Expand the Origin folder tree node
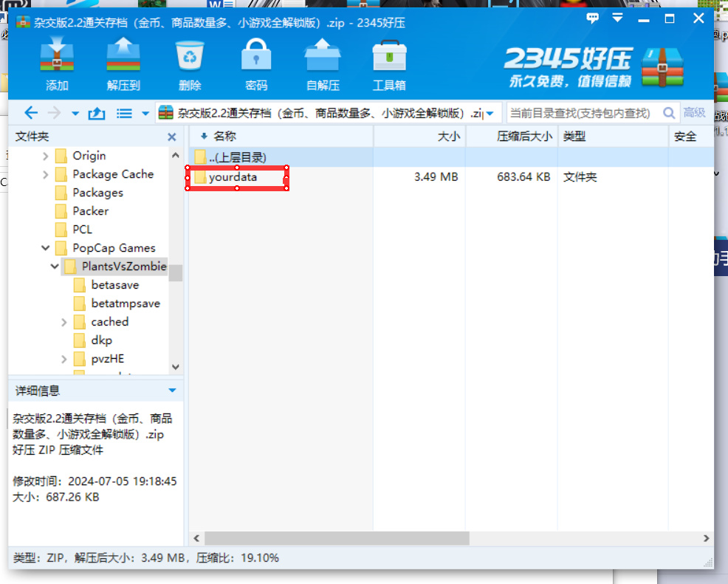Viewport: 728px width, 584px height. pos(46,156)
